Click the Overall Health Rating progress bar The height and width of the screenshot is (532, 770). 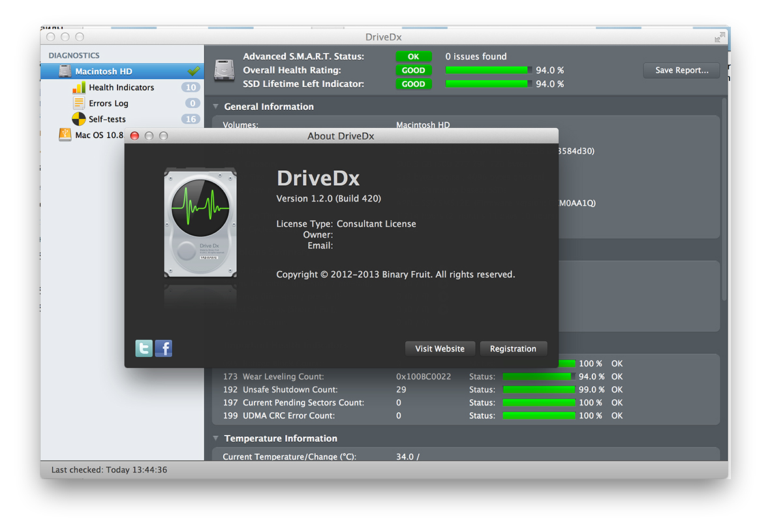click(x=489, y=70)
